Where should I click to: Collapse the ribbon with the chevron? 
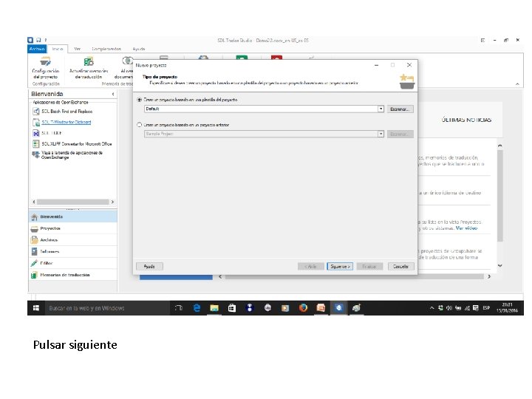coord(517,83)
